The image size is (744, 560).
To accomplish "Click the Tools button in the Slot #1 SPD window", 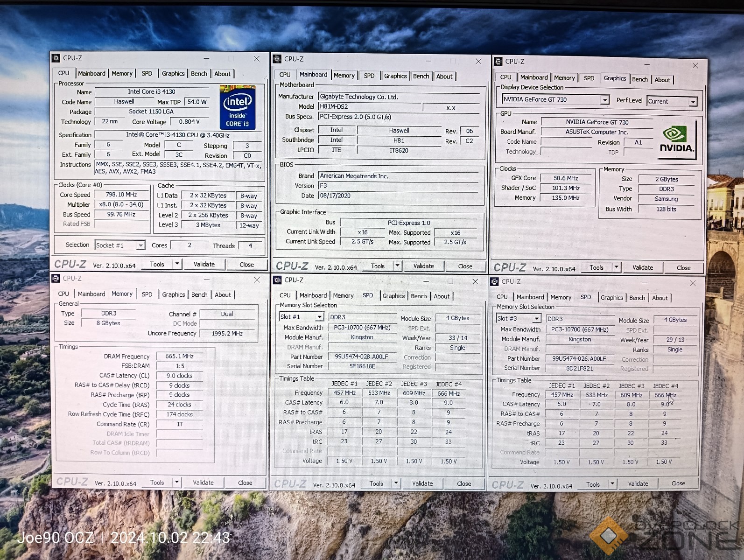I will pos(376,483).
